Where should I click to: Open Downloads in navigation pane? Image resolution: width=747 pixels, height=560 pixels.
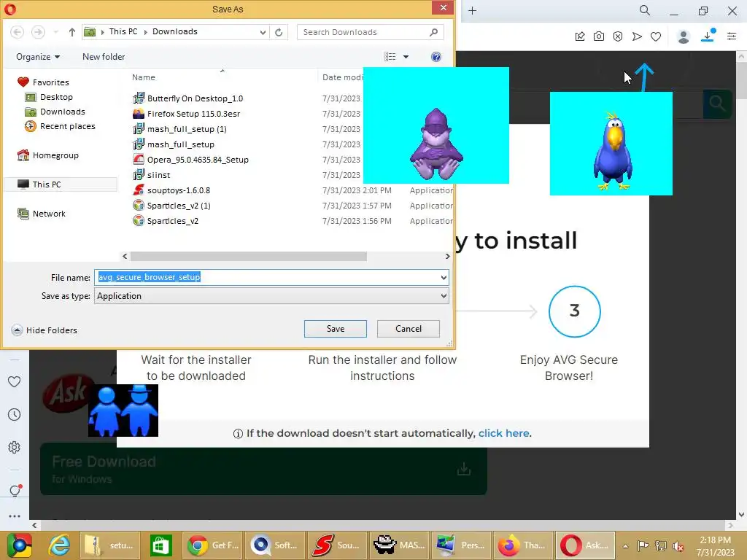[x=55, y=112]
